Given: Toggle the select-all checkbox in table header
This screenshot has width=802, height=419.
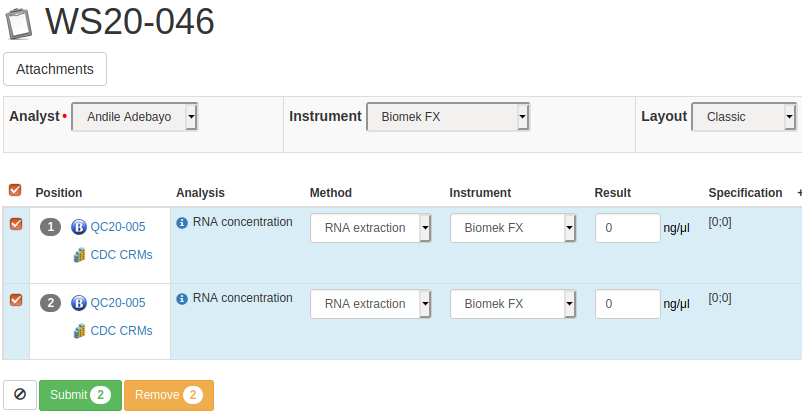Looking at the screenshot, I should point(15,190).
